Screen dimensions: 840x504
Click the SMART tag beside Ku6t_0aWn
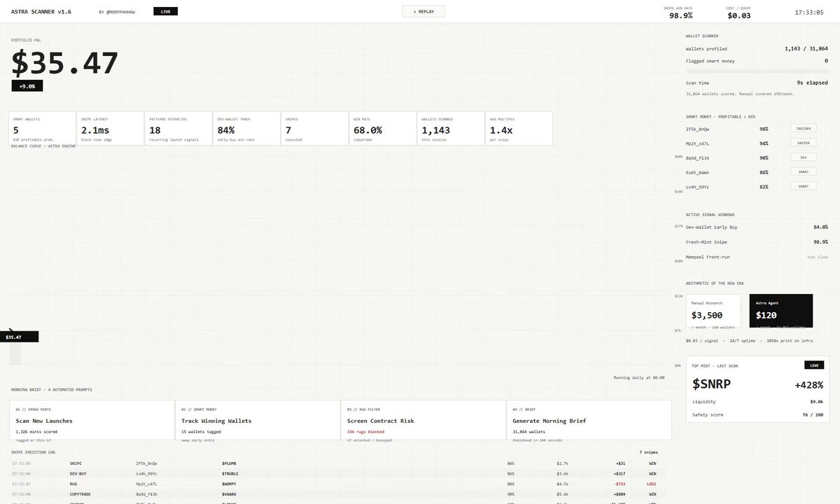coord(804,171)
